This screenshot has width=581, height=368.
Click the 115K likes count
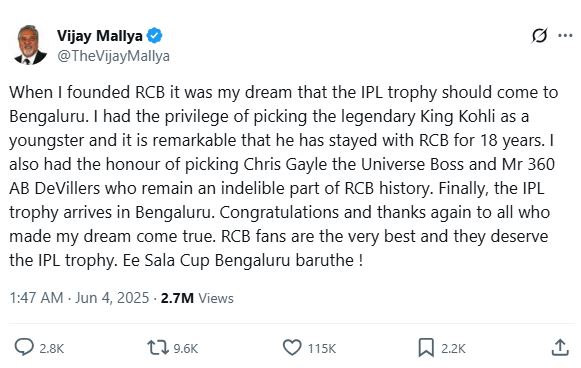pos(322,349)
